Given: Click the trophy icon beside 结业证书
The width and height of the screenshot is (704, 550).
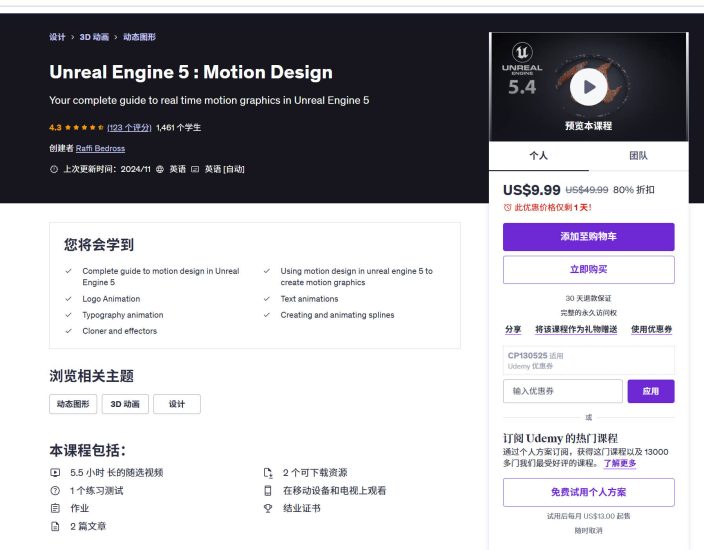Looking at the screenshot, I should click(x=268, y=508).
